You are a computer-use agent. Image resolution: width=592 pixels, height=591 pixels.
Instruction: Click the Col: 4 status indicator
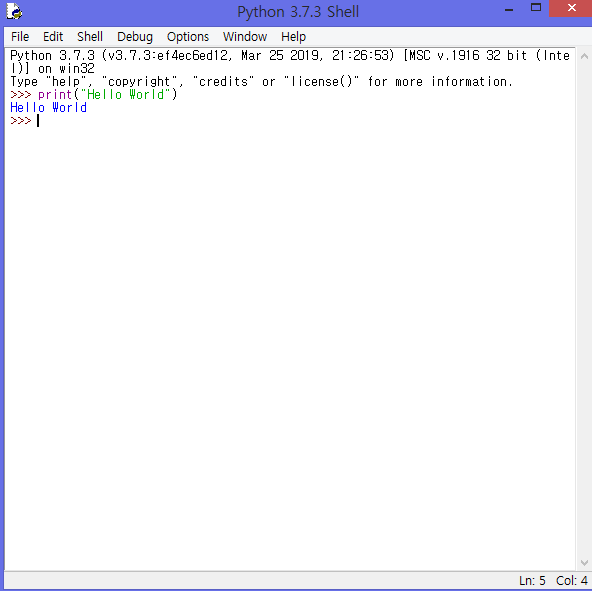571,580
